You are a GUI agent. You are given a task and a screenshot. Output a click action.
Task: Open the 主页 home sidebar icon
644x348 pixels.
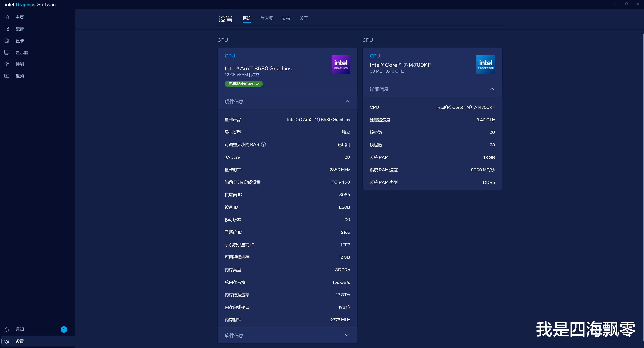[x=7, y=17]
